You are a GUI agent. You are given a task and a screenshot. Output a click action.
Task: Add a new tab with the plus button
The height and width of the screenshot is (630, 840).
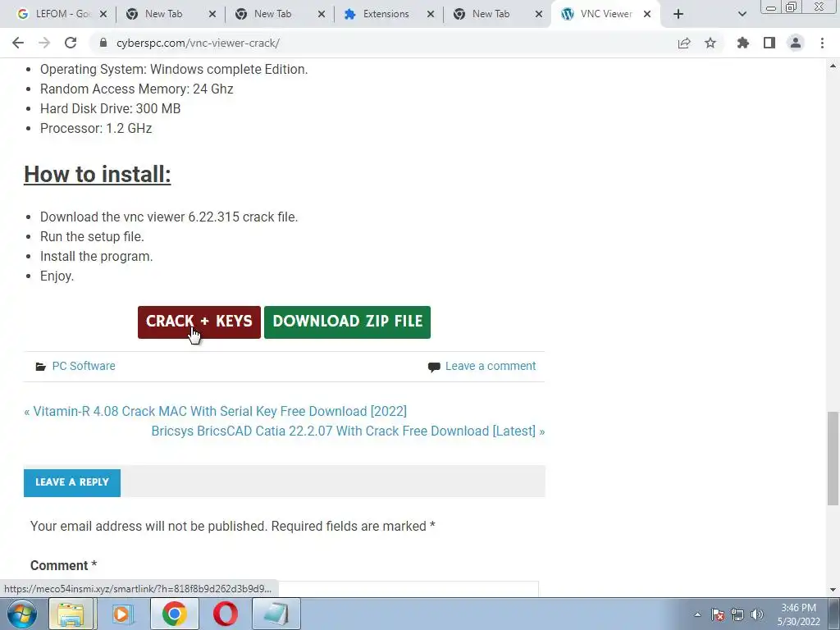coord(678,14)
